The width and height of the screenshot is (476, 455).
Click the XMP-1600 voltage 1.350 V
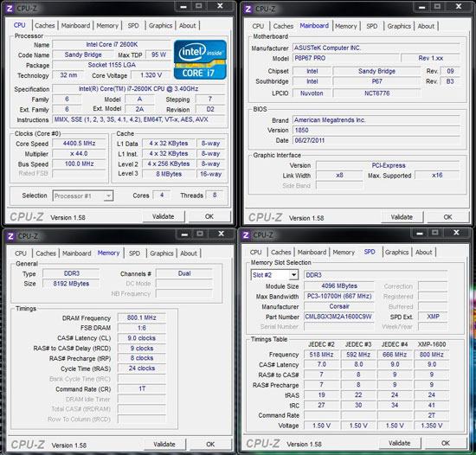pyautogui.click(x=432, y=426)
